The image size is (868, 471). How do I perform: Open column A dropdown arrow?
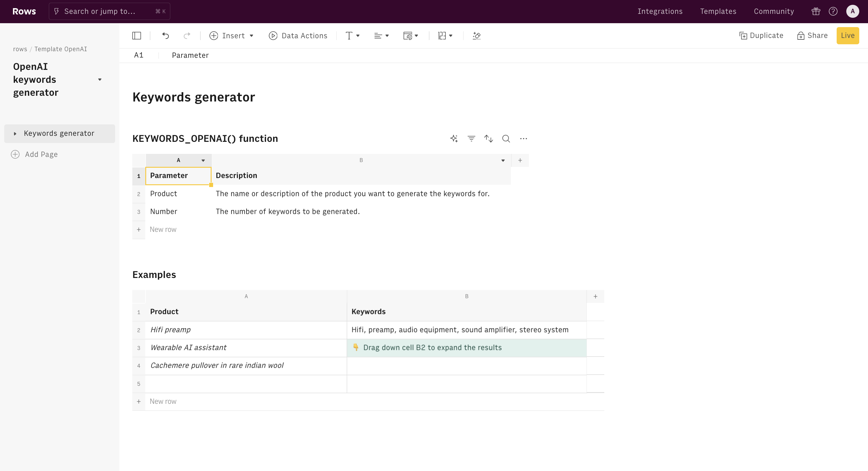point(203,160)
